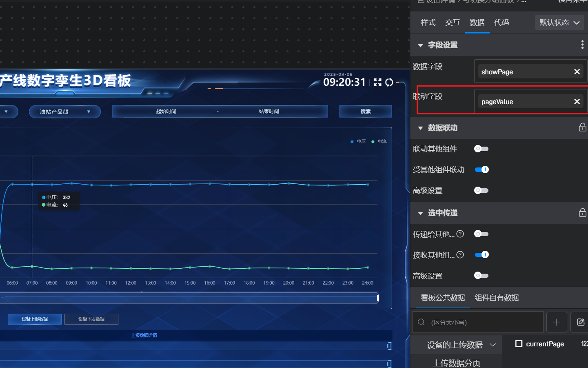
Task: Switch to the 样式 tab
Action: tap(428, 22)
